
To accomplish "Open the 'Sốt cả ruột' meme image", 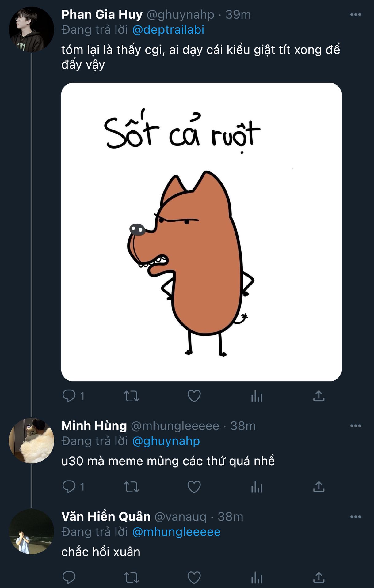I will tap(201, 232).
